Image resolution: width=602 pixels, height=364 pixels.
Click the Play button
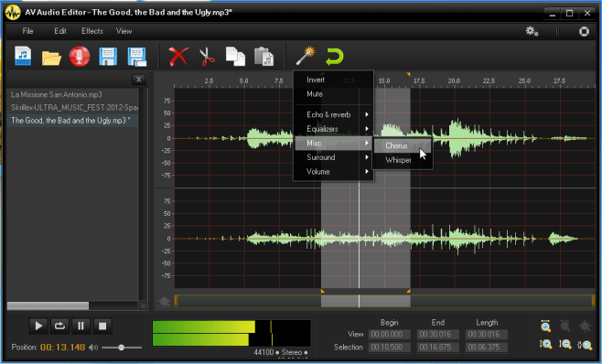[x=38, y=326]
